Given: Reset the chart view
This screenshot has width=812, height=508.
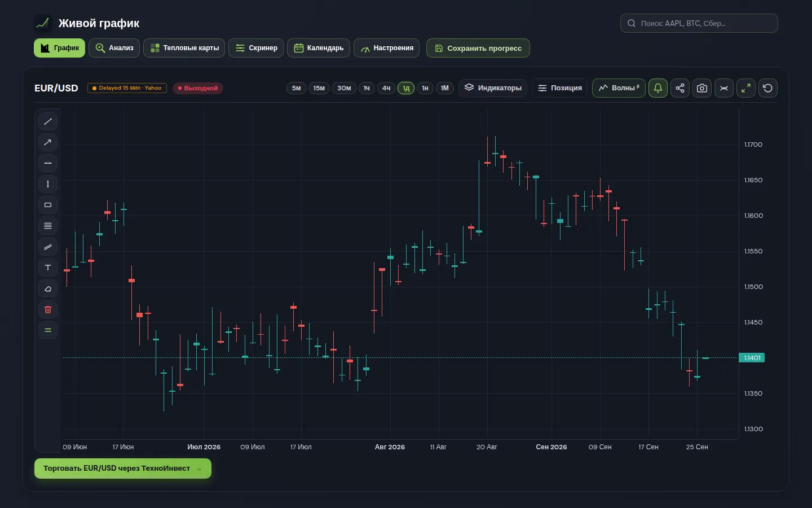Looking at the screenshot, I should (x=768, y=88).
